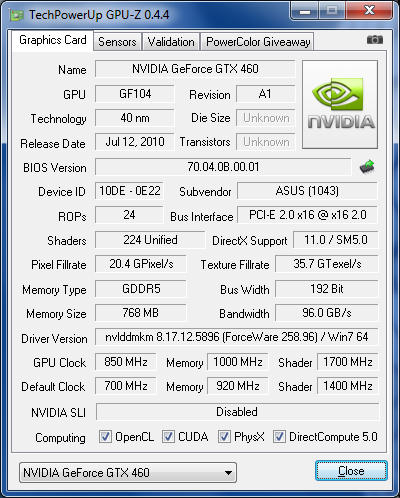Click the Memory Size 768 MB field
The height and width of the screenshot is (498, 400).
[x=141, y=313]
